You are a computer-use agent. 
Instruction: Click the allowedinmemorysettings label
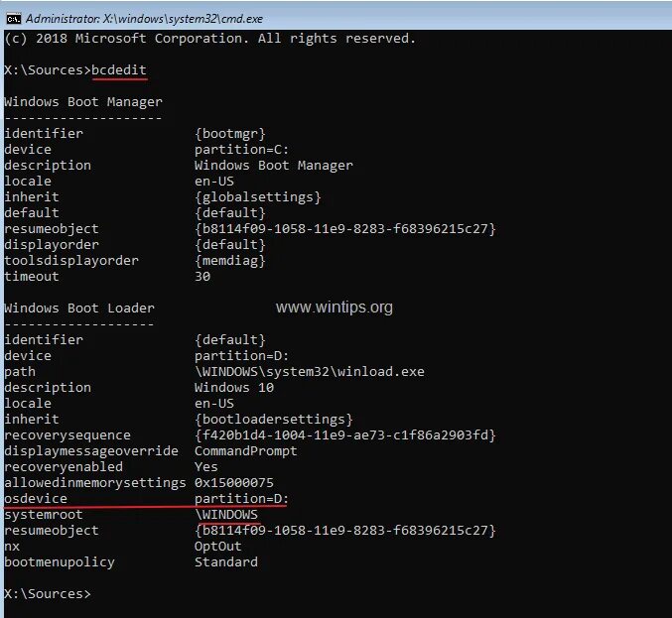95,483
